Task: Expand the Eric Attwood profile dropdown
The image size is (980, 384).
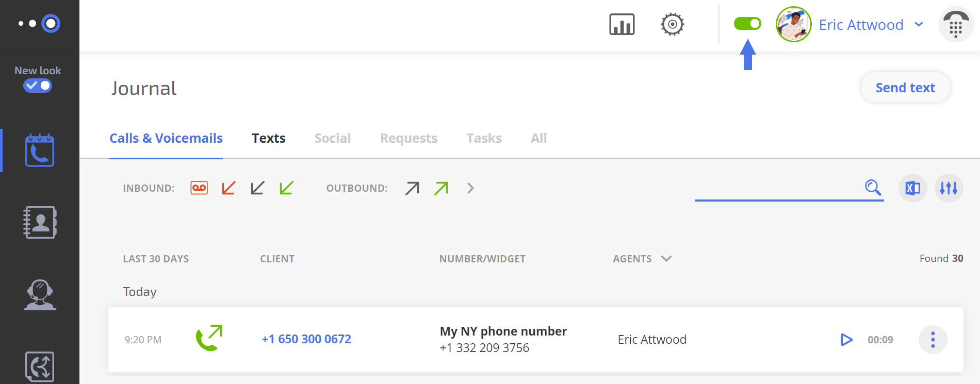Action: [919, 24]
